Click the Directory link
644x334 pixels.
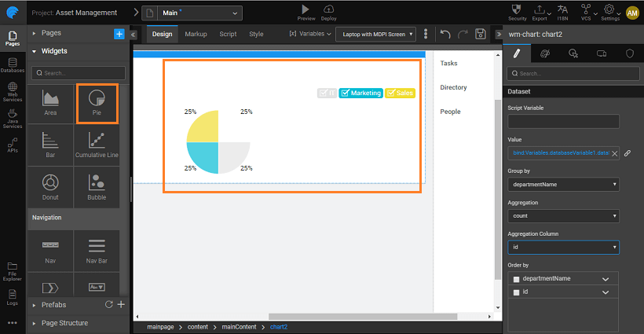(x=453, y=87)
